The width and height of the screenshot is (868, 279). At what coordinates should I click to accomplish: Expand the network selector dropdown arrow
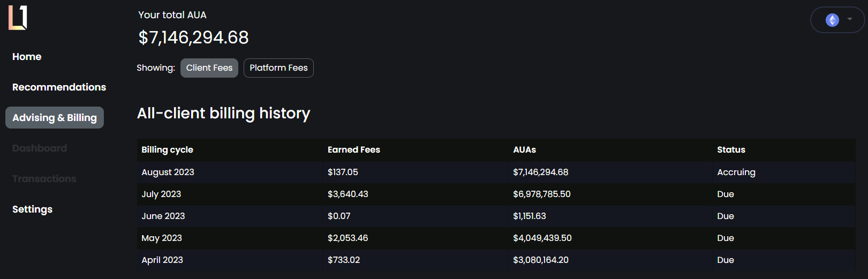pyautogui.click(x=850, y=19)
